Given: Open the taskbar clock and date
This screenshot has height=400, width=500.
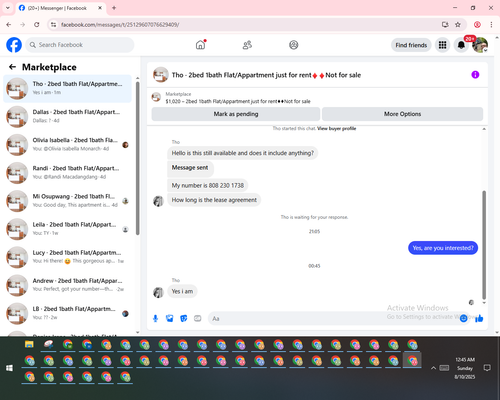Looking at the screenshot, I should [x=465, y=368].
